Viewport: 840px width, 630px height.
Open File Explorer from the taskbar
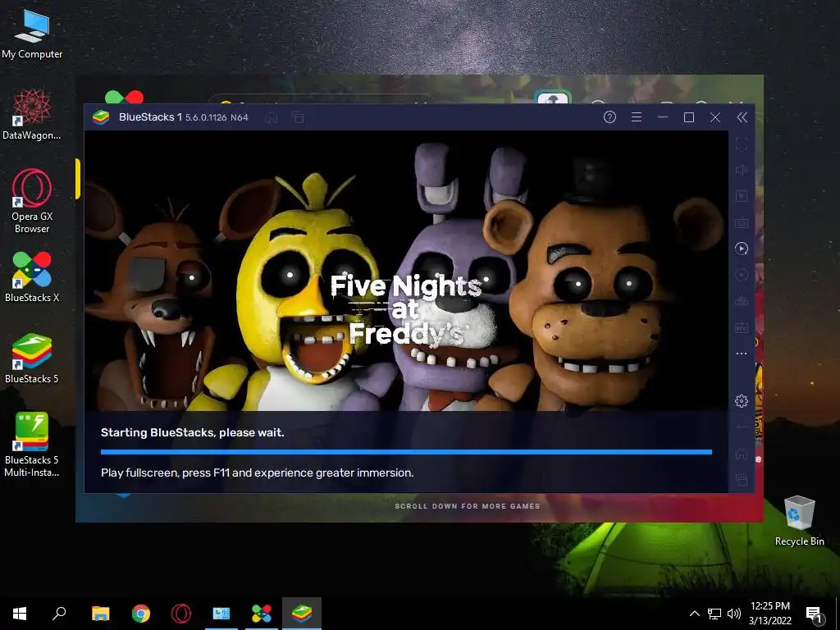pyautogui.click(x=101, y=614)
